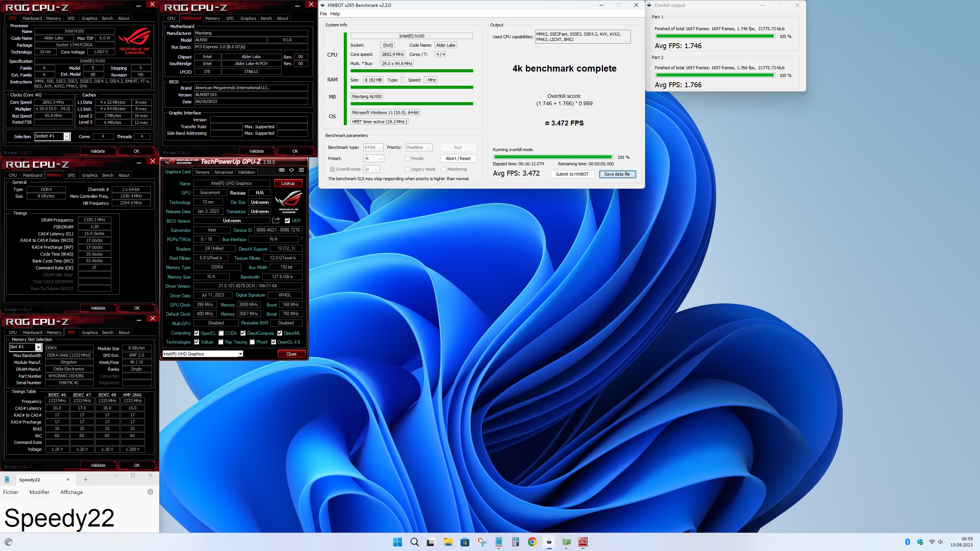Open the Priority Realtime dropdown
Screen dimensions: 980x551
[419, 147]
